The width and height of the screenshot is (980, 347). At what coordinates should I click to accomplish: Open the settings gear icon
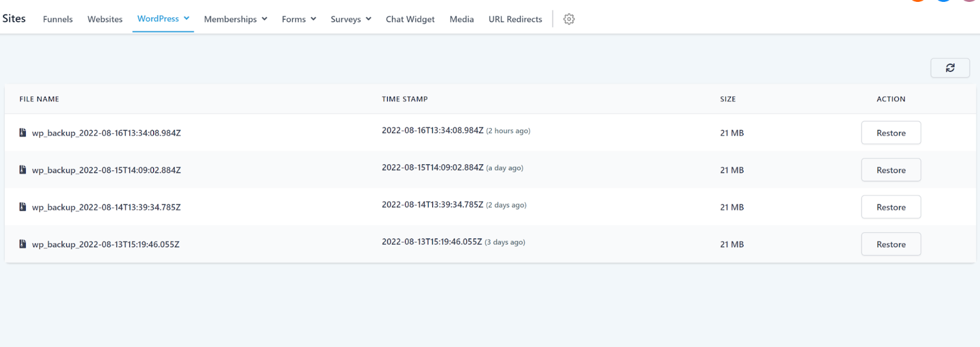coord(569,19)
